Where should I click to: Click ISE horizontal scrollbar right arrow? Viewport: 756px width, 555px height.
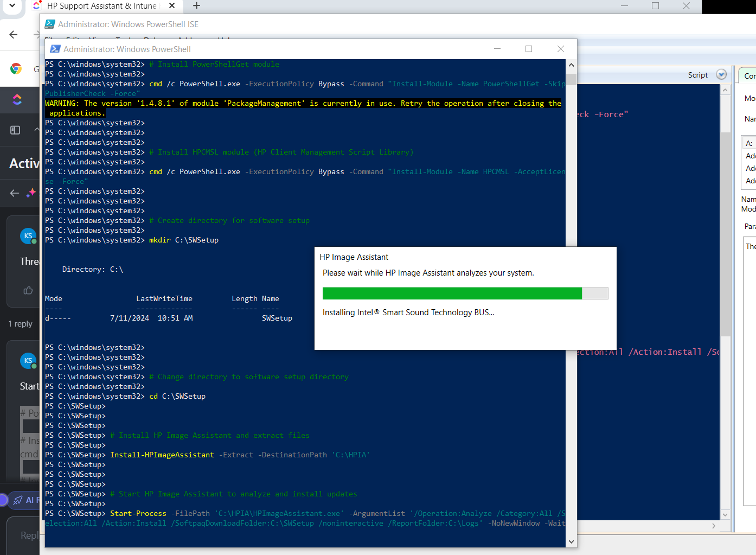coord(714,526)
